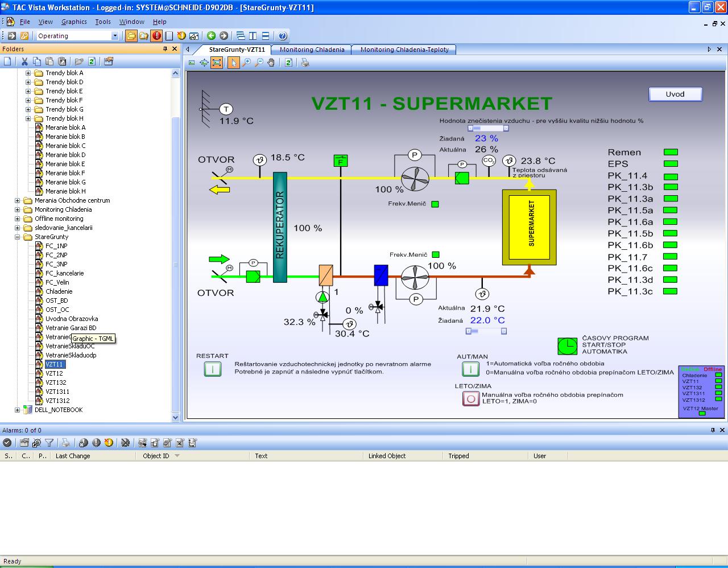
Task: Click the log in/out arrow icon
Action: tap(12, 36)
